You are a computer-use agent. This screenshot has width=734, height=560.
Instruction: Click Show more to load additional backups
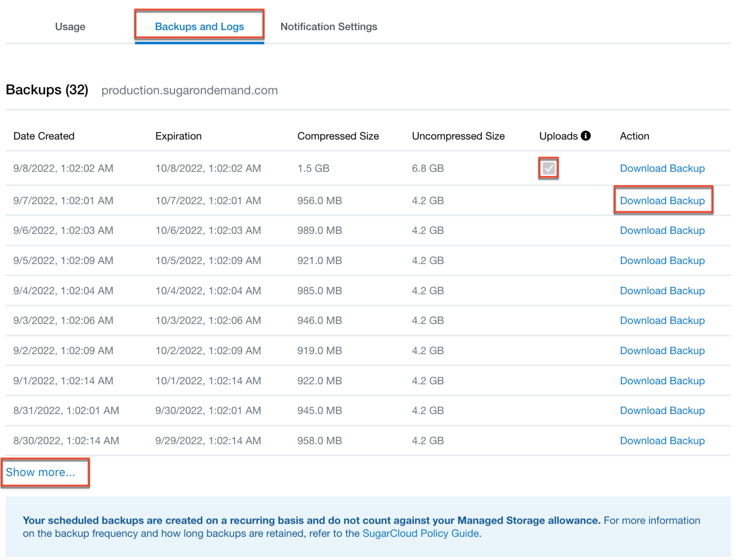41,472
